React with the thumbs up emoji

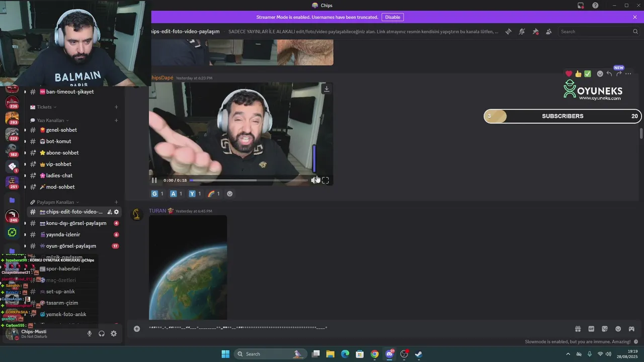(578, 74)
